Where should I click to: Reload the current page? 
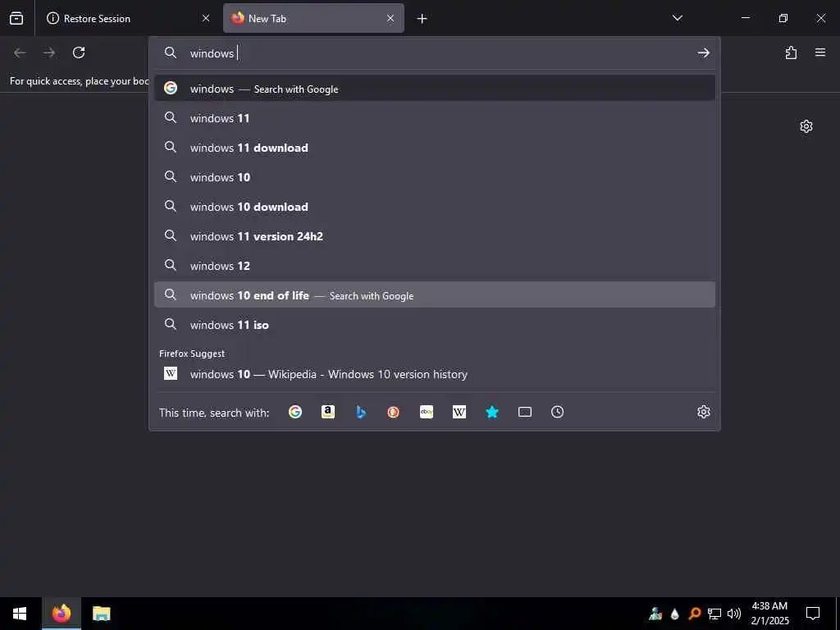[79, 52]
